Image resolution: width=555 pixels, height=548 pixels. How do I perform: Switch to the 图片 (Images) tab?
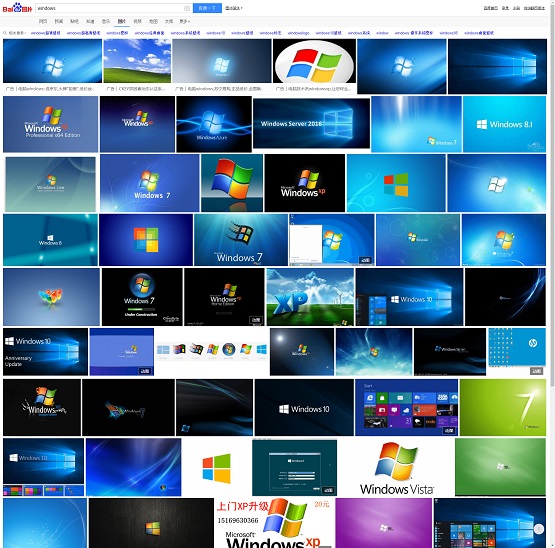121,22
